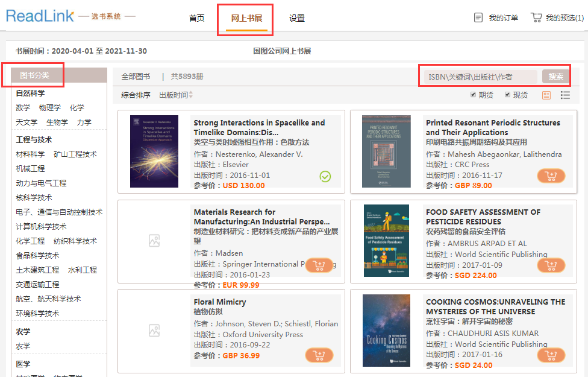The image size is (588, 377).
Task: Select 化学工程 category
Action: 30,241
